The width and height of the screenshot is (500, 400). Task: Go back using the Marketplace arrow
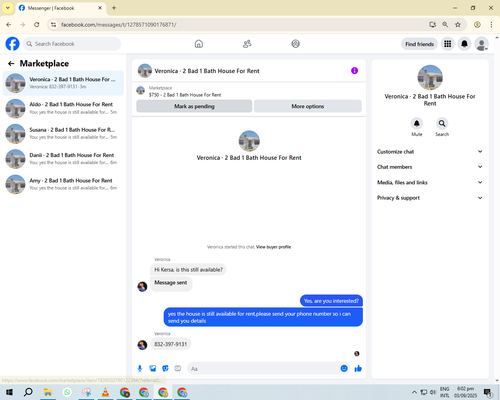coord(11,63)
